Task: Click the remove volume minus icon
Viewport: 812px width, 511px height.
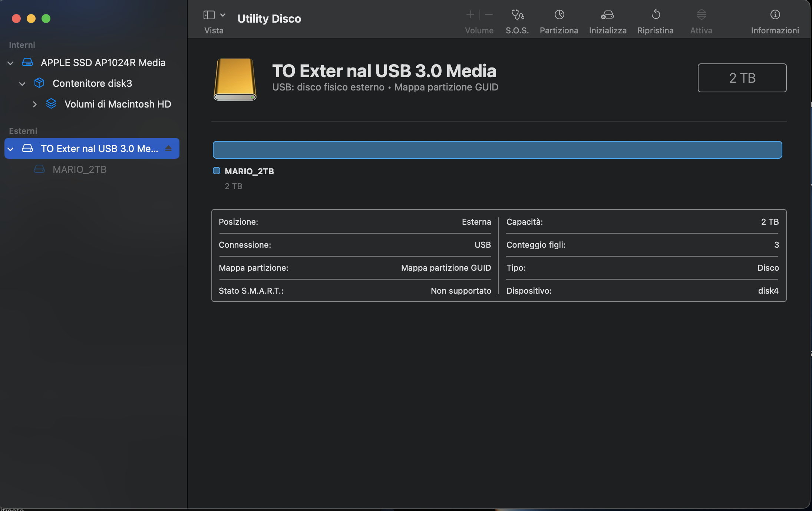Action: 489,15
